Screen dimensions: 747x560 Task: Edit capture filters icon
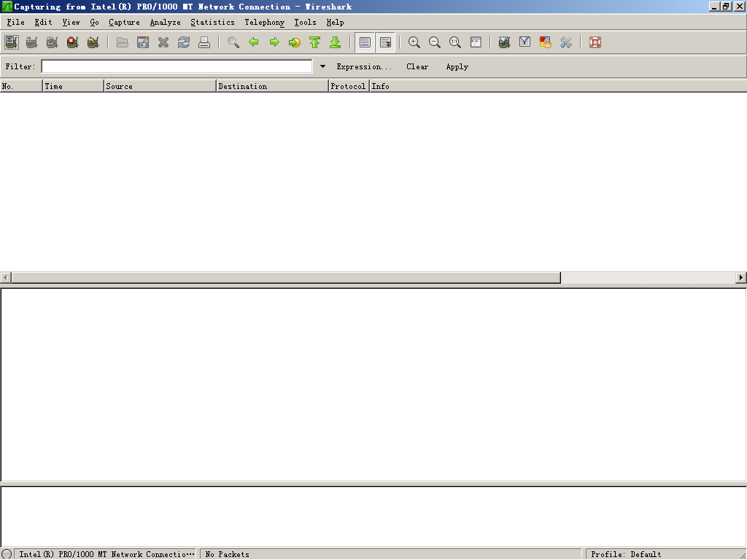(x=505, y=42)
